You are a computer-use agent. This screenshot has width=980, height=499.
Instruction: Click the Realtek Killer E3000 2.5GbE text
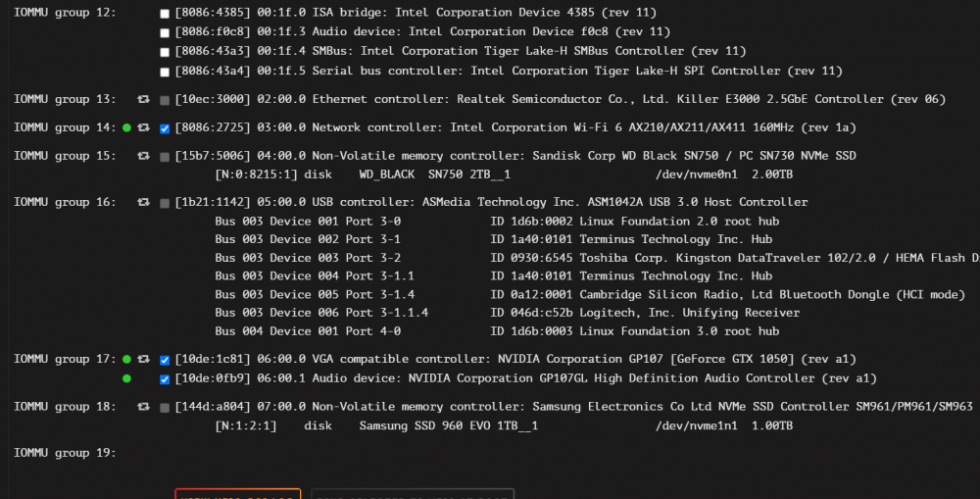coord(560,99)
